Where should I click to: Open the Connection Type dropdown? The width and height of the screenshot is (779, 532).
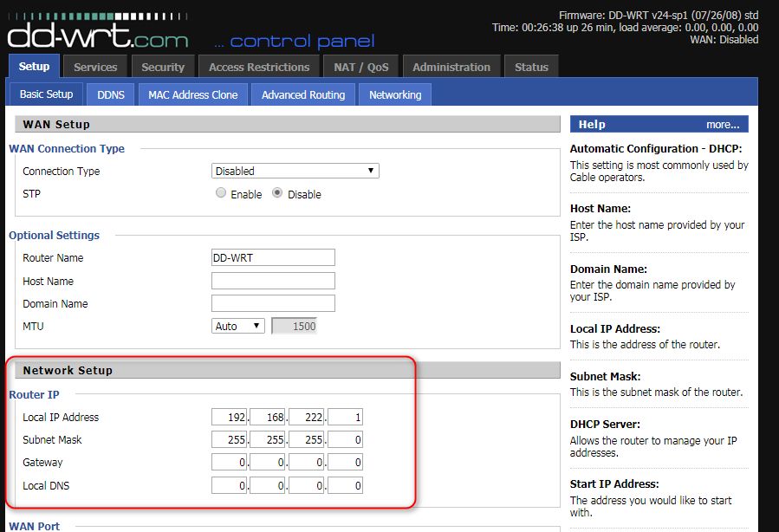coord(295,171)
